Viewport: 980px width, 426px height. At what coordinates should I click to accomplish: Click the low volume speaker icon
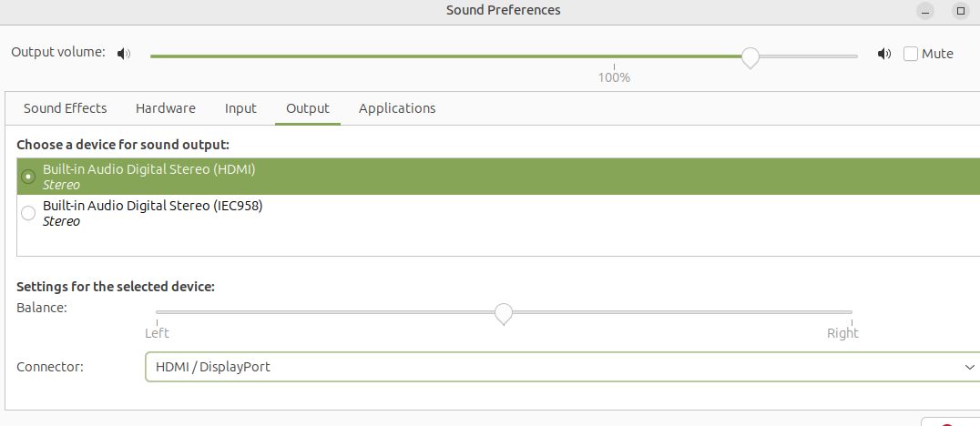coord(124,54)
